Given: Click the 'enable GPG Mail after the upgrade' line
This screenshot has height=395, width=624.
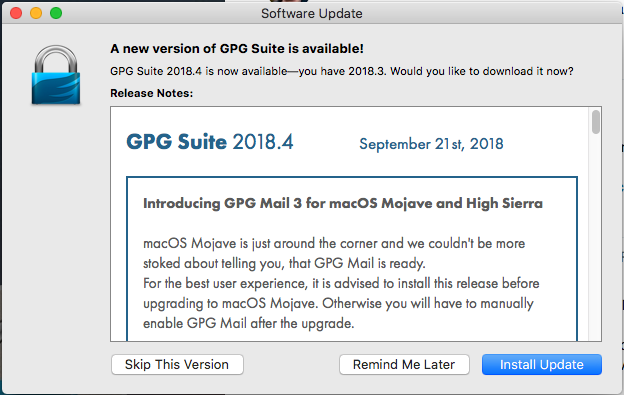Looking at the screenshot, I should coord(248,323).
